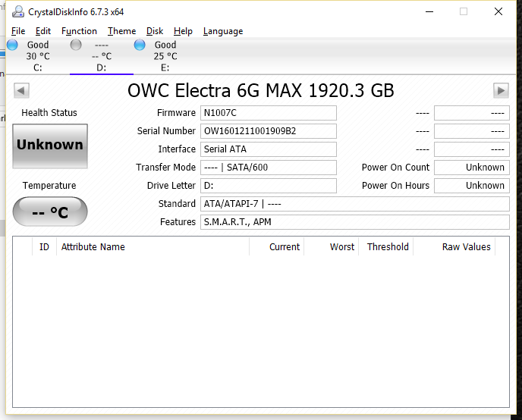The height and width of the screenshot is (420, 522).
Task: Click the Serial Number field
Action: [269, 131]
